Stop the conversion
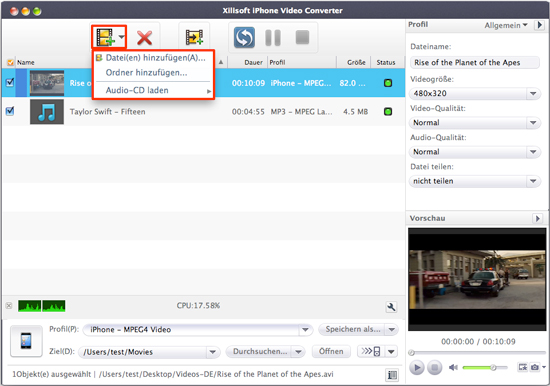This screenshot has width=550, height=386. click(x=302, y=37)
